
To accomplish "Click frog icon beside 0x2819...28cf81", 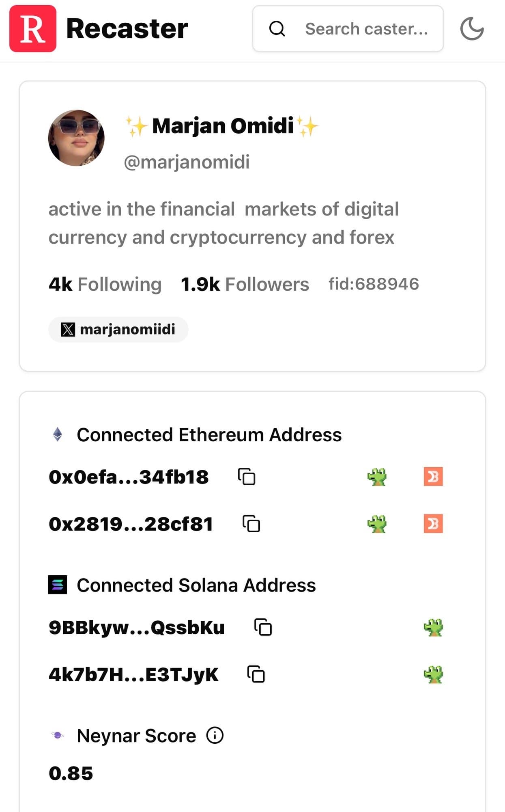I will [377, 524].
